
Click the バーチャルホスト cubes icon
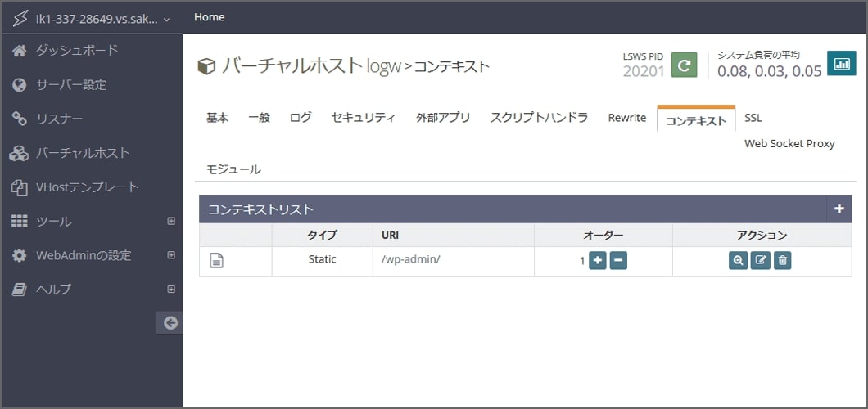(x=20, y=154)
